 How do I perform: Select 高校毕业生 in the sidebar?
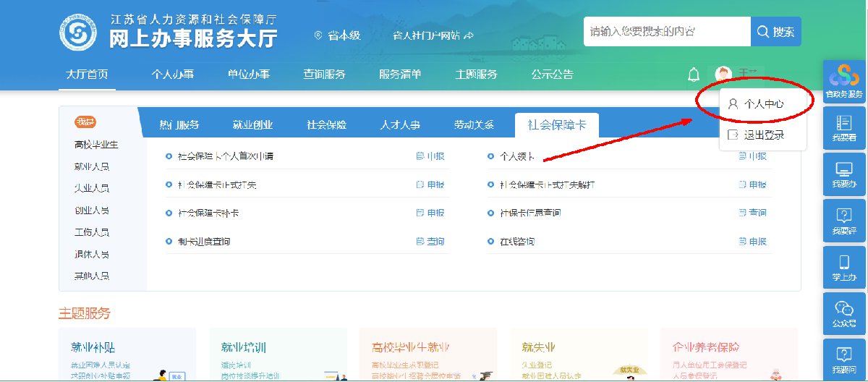point(96,145)
